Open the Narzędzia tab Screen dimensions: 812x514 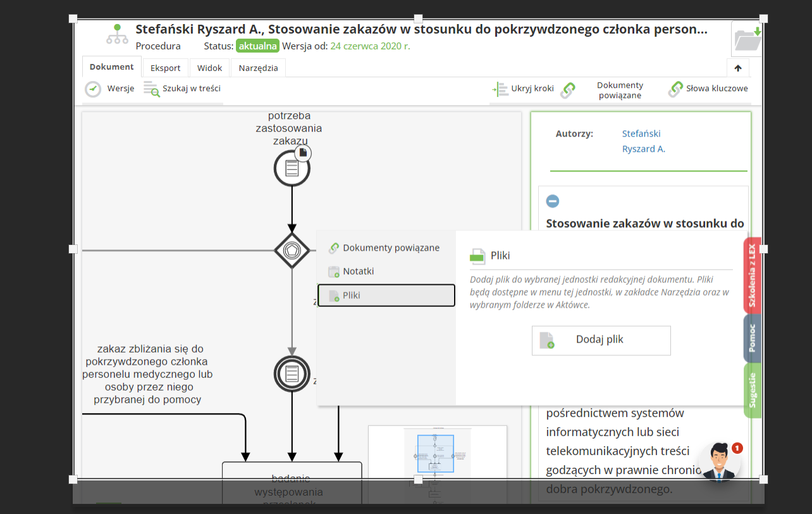pos(258,68)
